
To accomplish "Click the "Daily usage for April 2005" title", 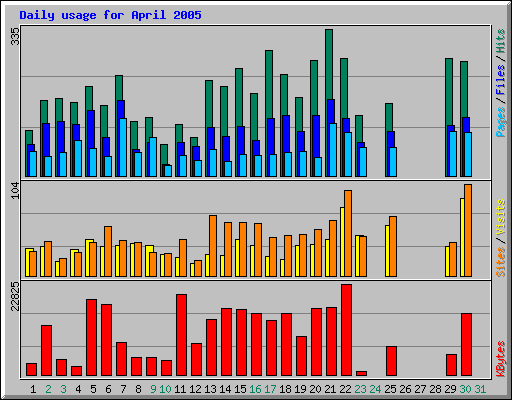I will click(110, 15).
